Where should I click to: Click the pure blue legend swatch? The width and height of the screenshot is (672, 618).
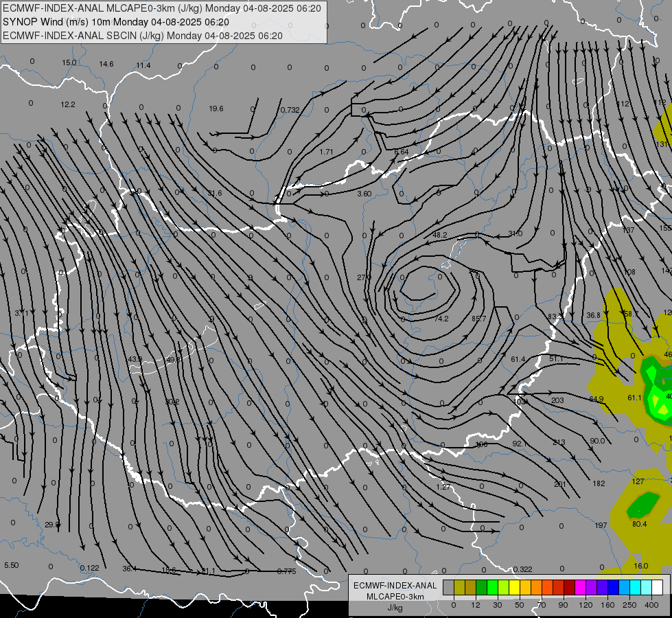pyautogui.click(x=613, y=587)
